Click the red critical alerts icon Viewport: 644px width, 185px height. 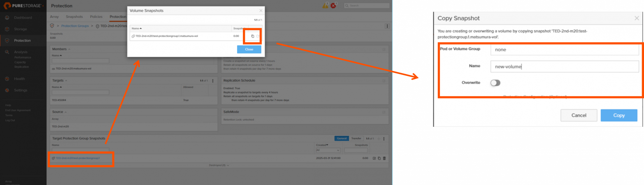[333, 6]
